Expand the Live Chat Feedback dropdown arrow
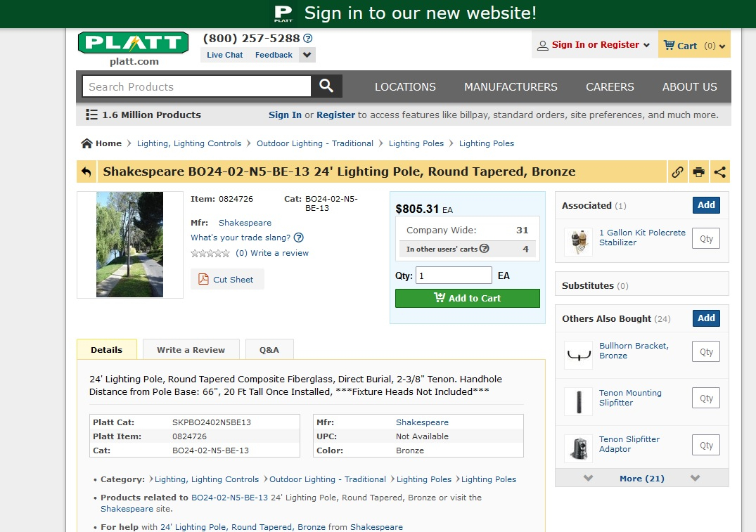756x532 pixels. 307,55
